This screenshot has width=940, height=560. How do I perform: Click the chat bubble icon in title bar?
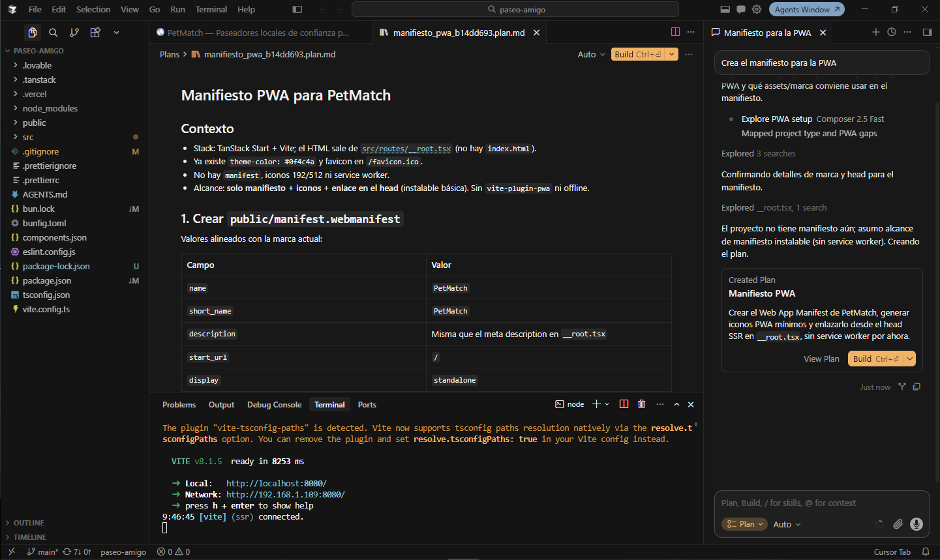(x=741, y=9)
